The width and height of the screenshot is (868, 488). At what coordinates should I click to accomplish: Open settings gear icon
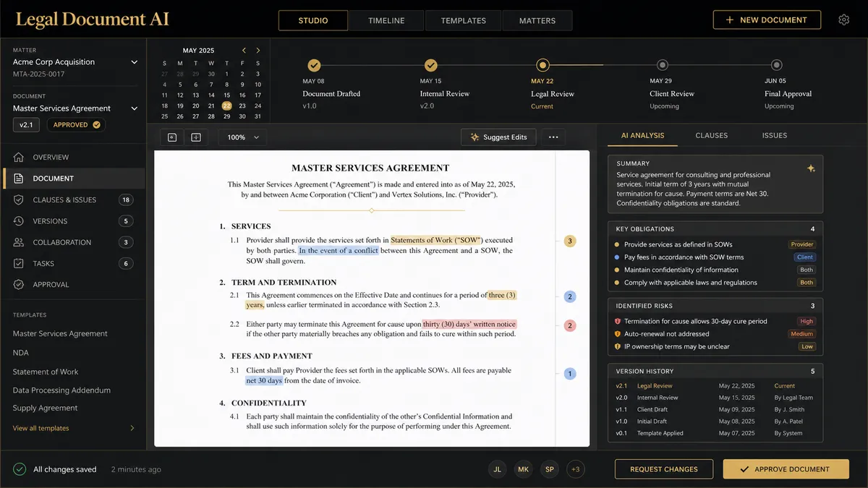point(843,20)
